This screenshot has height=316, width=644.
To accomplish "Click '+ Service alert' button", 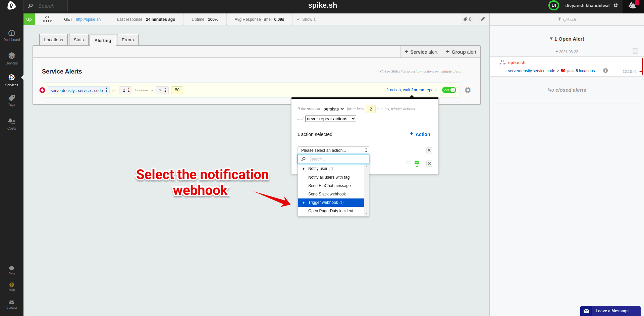I will 421,52.
